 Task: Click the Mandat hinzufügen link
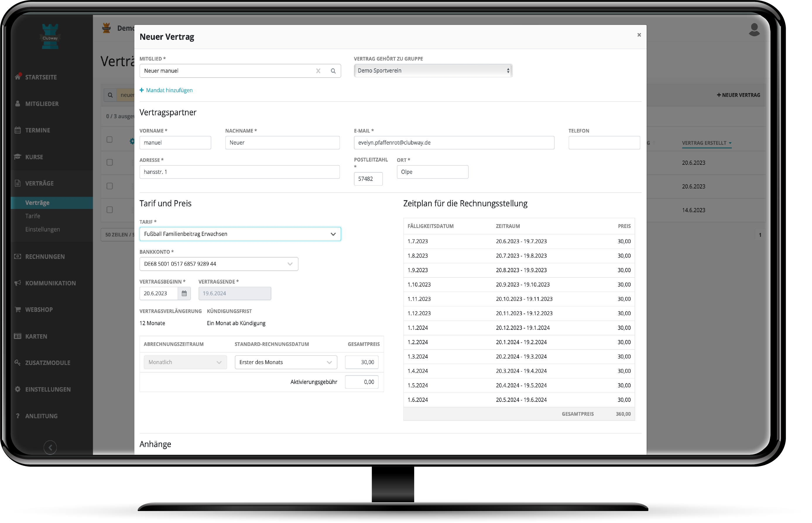[166, 90]
